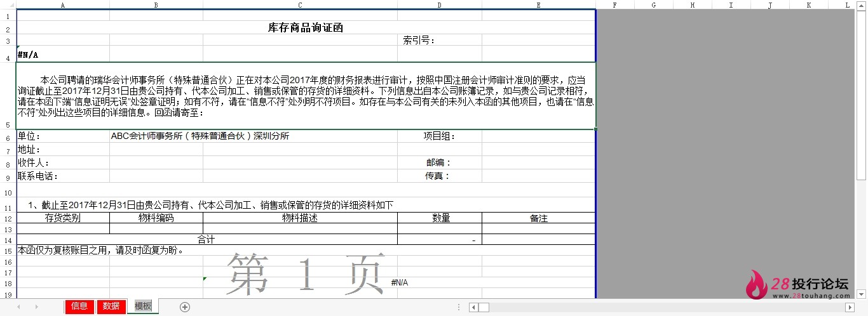Click the empty cell right of 邮编：

539,163
